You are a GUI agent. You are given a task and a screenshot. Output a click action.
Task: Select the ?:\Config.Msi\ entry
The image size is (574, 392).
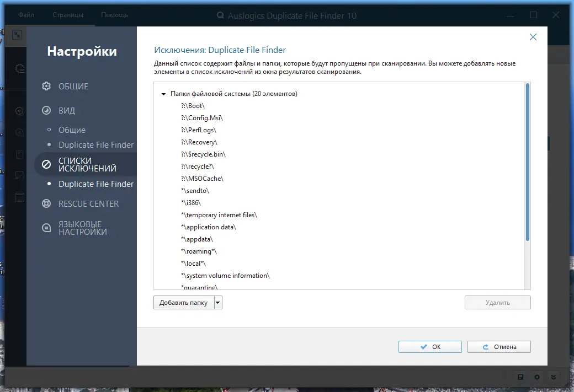point(201,118)
